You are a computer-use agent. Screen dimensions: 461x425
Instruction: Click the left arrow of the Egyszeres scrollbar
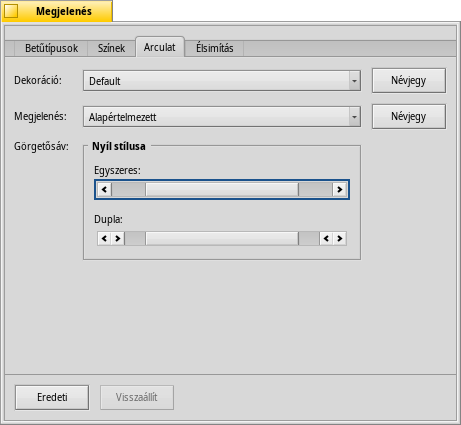pos(104,190)
